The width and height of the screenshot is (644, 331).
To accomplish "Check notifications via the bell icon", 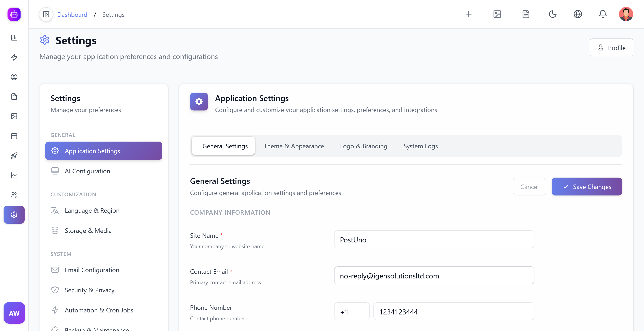I will [x=603, y=14].
